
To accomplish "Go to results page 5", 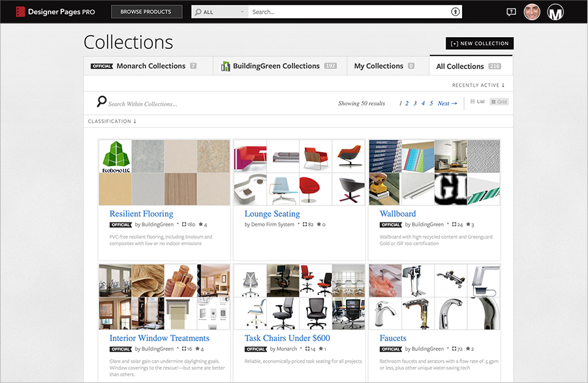I will point(431,103).
